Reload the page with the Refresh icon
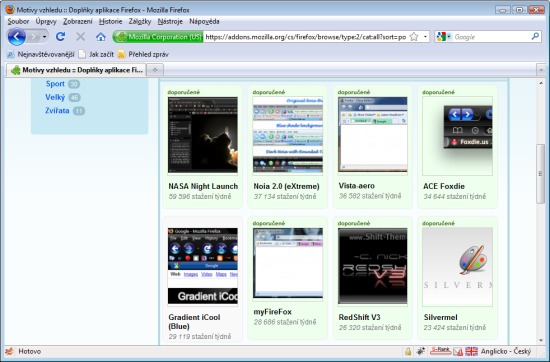 click(x=60, y=36)
